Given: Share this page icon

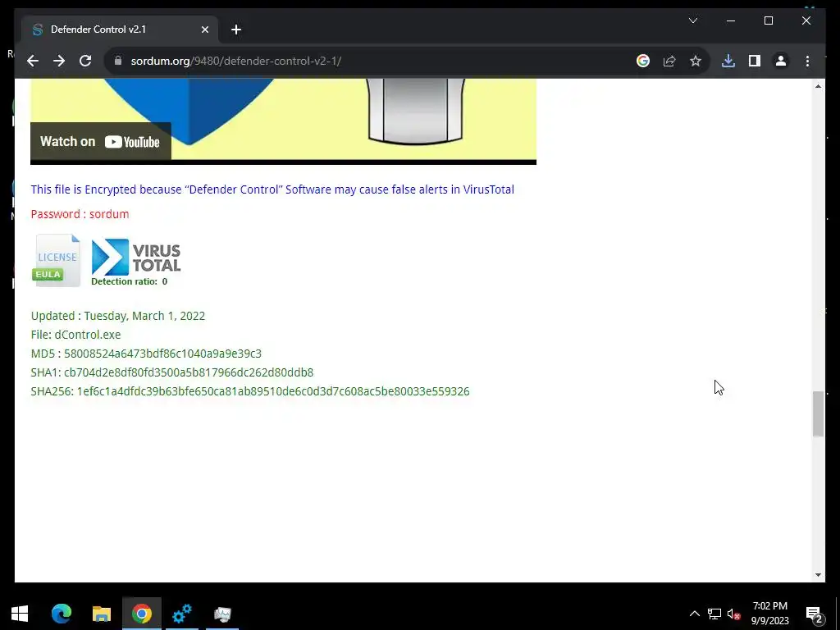Looking at the screenshot, I should (x=669, y=61).
